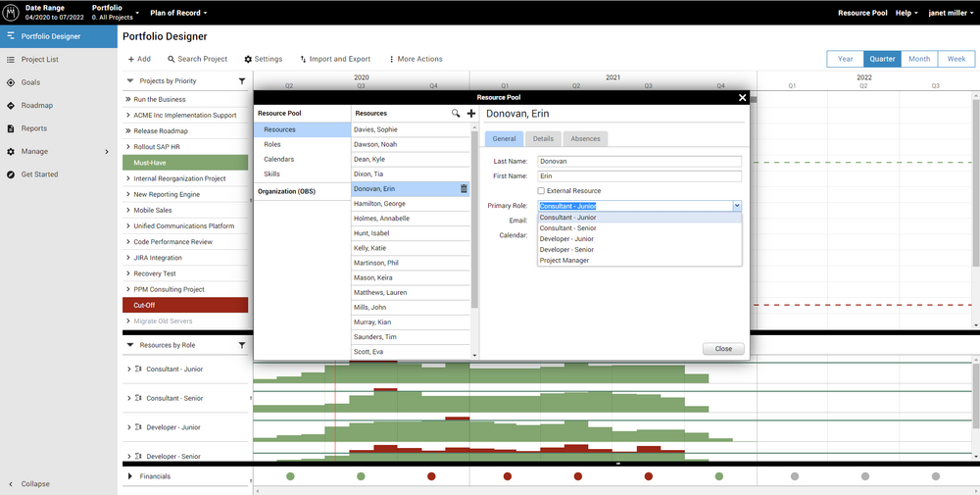Click the Resources by Role filter icon
This screenshot has width=980, height=495.
point(242,345)
